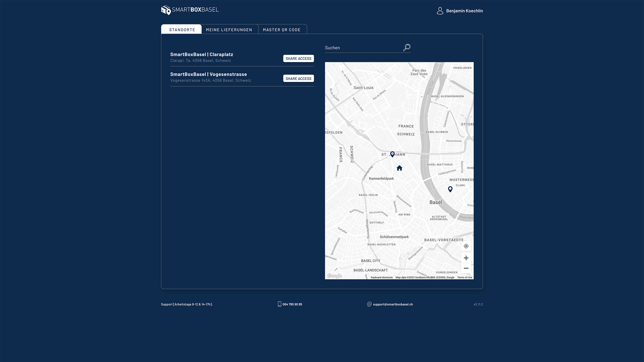Click the St. Johann map pin
Screen dimensions: 644x362
tap(392, 154)
